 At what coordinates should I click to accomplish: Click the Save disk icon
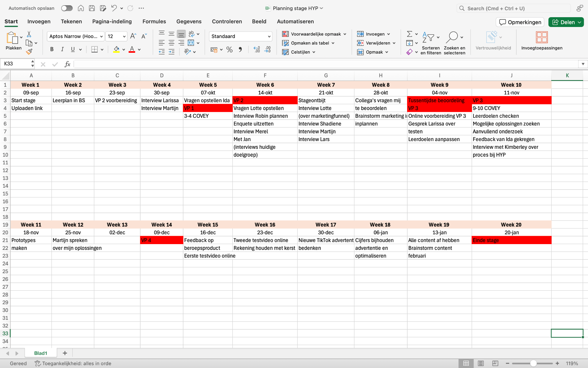[92, 8]
